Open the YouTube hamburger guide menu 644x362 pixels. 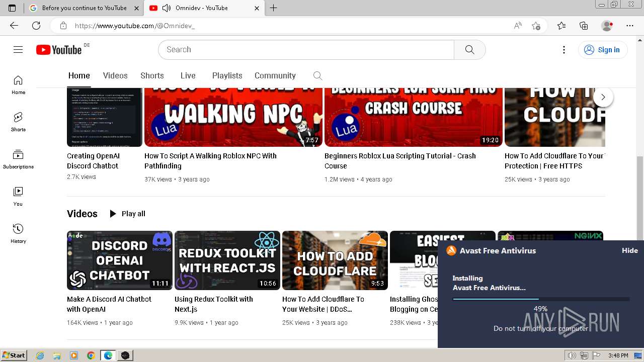click(x=18, y=49)
